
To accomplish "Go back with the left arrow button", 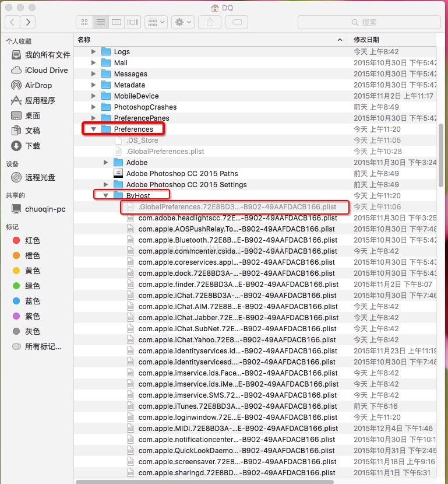I will [13, 22].
